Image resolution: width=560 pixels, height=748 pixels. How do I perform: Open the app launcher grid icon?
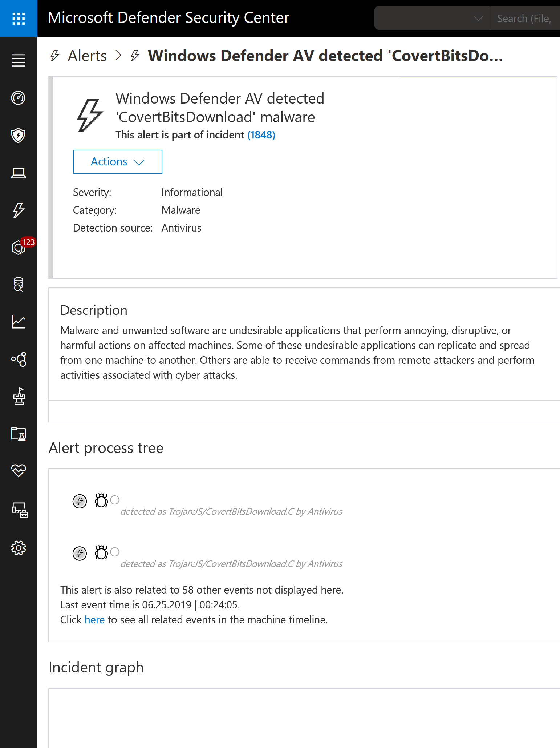19,18
